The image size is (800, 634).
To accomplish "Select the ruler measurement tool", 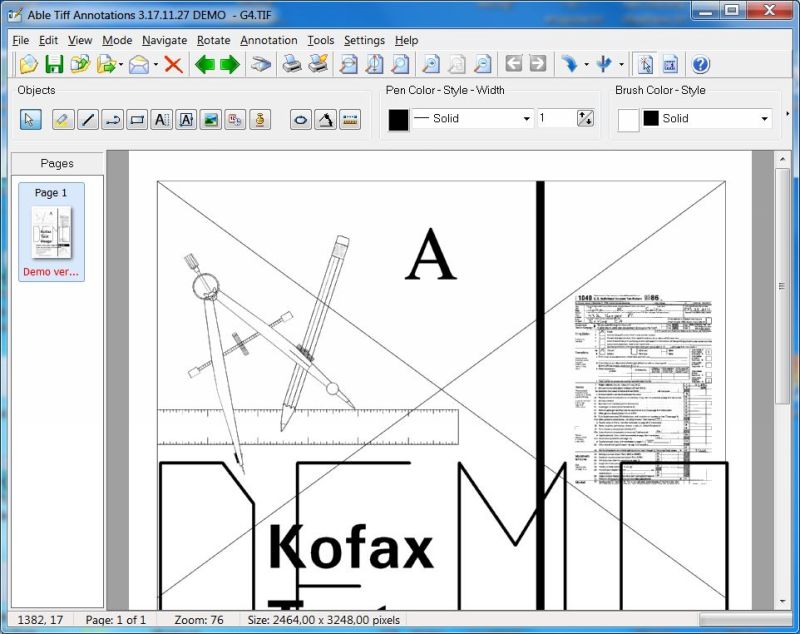I will (x=350, y=120).
